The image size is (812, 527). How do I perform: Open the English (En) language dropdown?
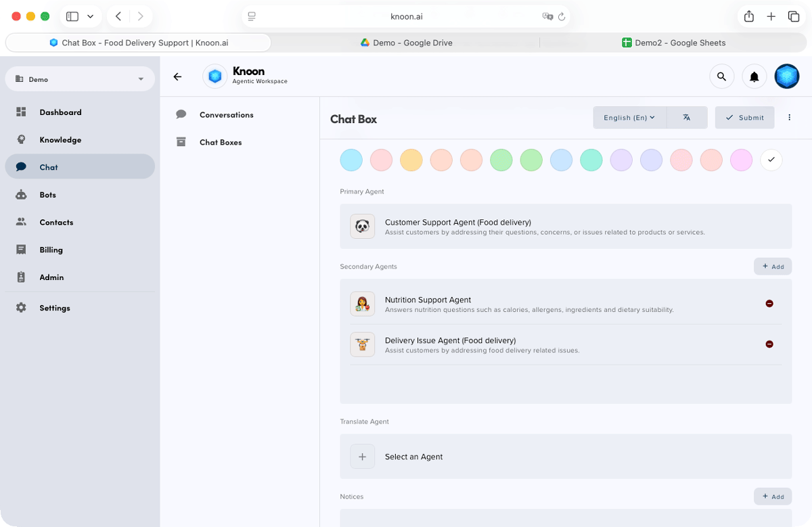pyautogui.click(x=629, y=117)
